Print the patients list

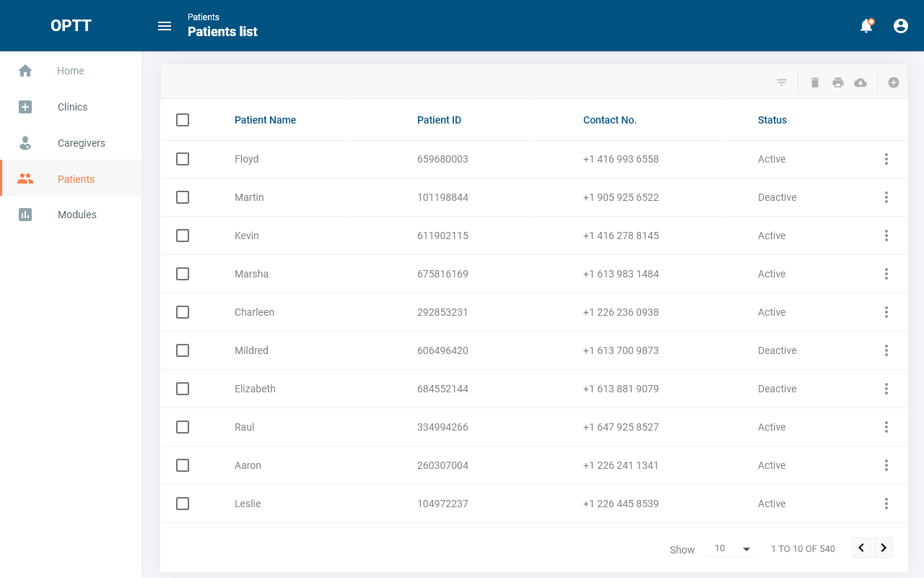[x=838, y=82]
